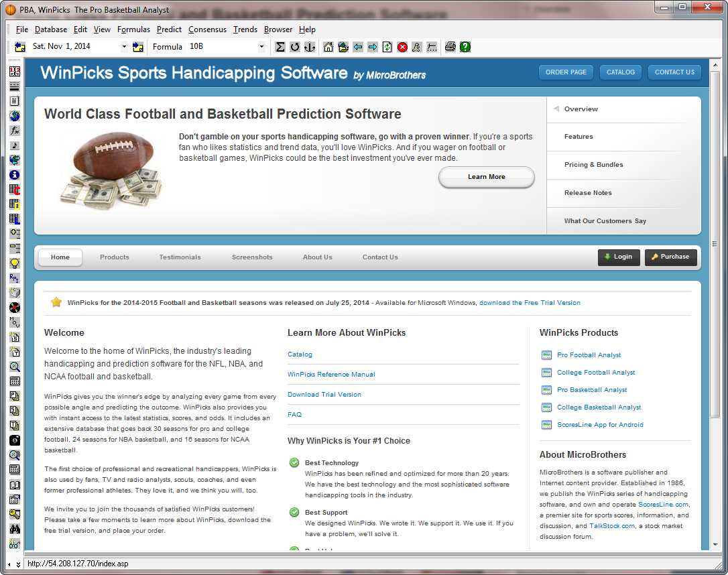This screenshot has width=728, height=575.
Task: Open the Pro Football Analyst link
Action: coord(589,355)
